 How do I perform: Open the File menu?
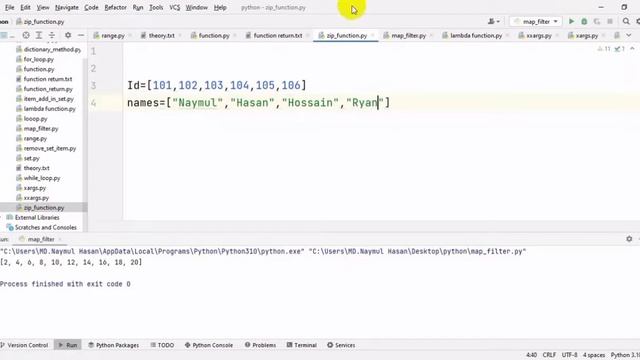pos(9,7)
